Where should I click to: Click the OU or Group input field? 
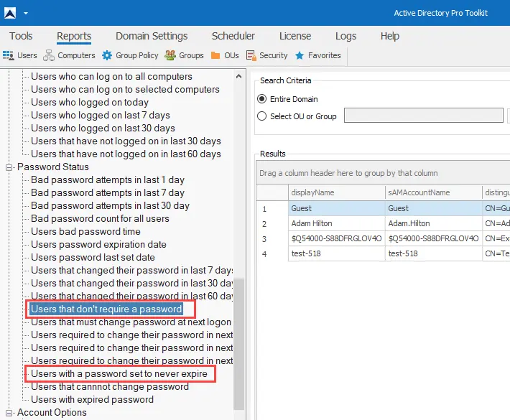point(424,116)
